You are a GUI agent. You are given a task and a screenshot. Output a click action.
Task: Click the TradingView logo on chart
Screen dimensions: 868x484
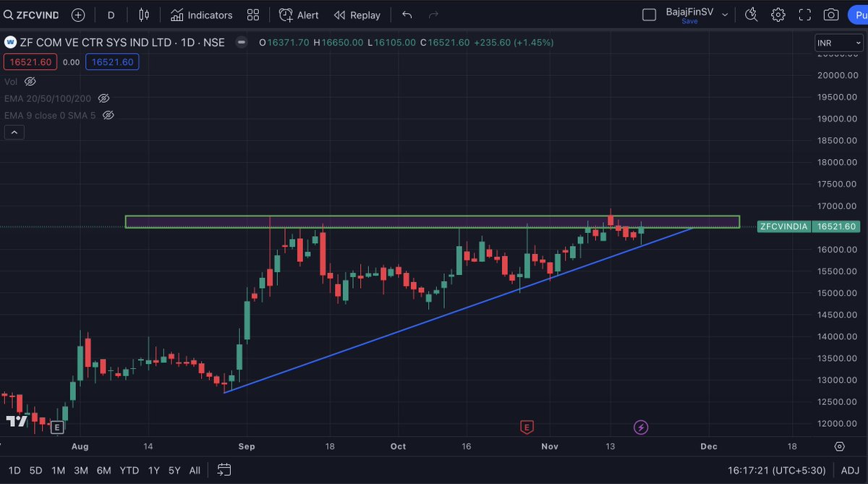pyautogui.click(x=17, y=421)
